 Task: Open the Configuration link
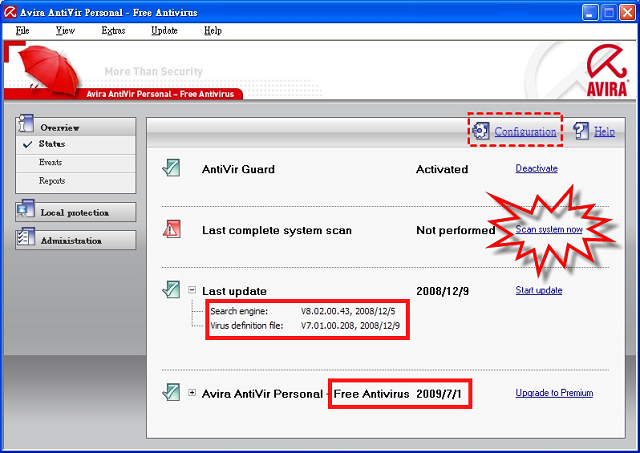pos(525,131)
